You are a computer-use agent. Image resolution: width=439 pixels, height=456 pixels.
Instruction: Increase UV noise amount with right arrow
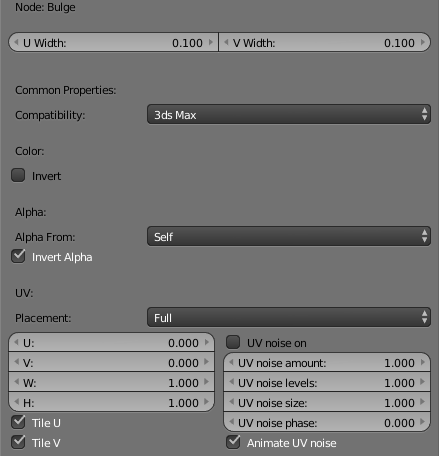point(423,362)
